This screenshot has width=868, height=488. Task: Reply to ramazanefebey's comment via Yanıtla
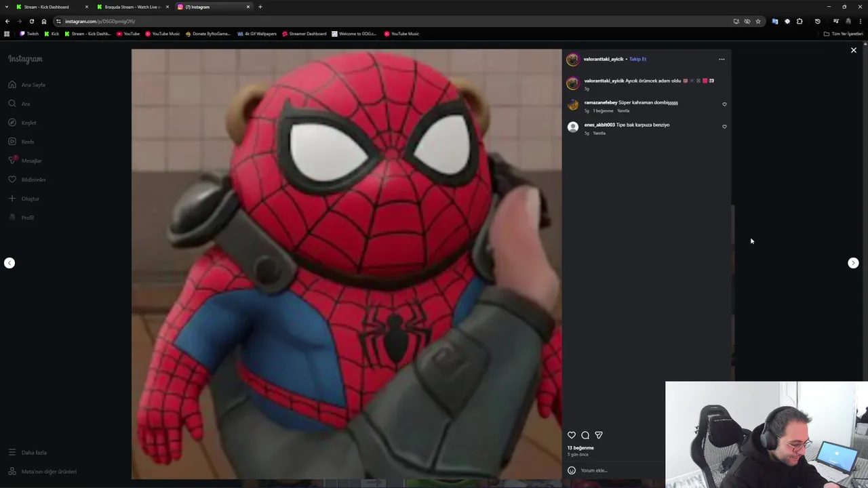point(623,110)
